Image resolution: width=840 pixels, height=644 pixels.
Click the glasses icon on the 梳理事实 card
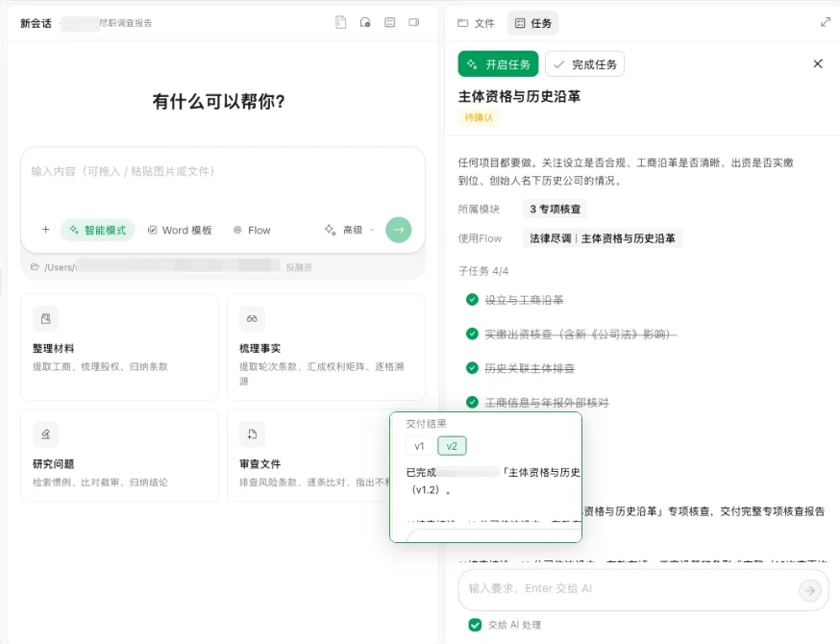point(252,319)
